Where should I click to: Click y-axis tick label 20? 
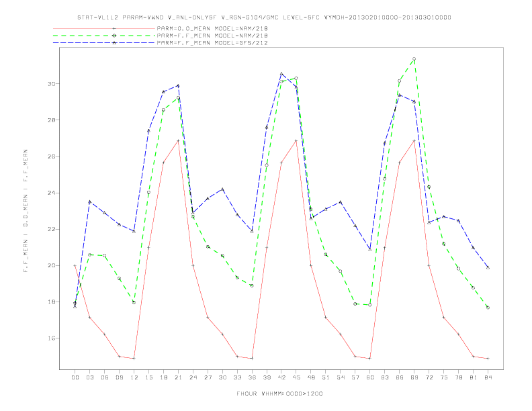tap(51, 265)
